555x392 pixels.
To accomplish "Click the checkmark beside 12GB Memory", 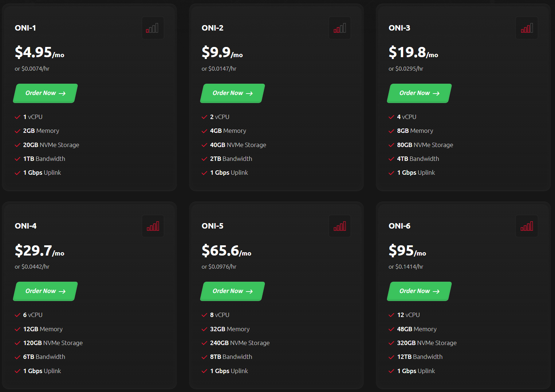I will pos(17,329).
